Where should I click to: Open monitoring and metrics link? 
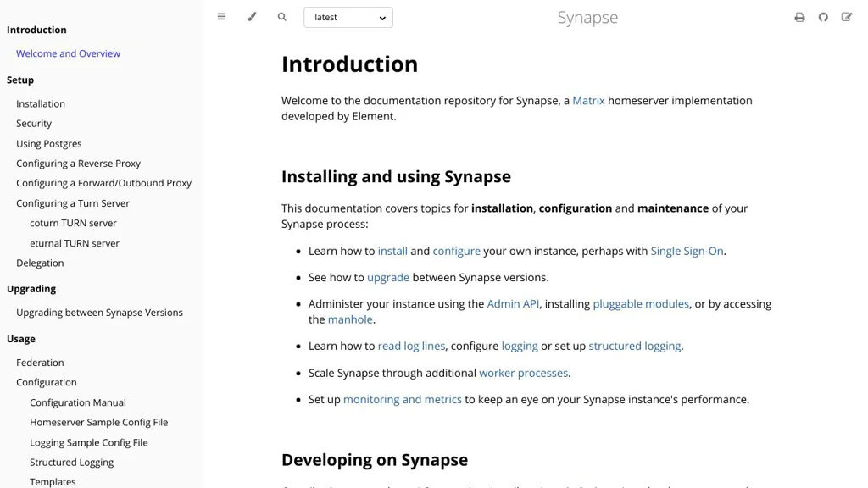coord(402,400)
